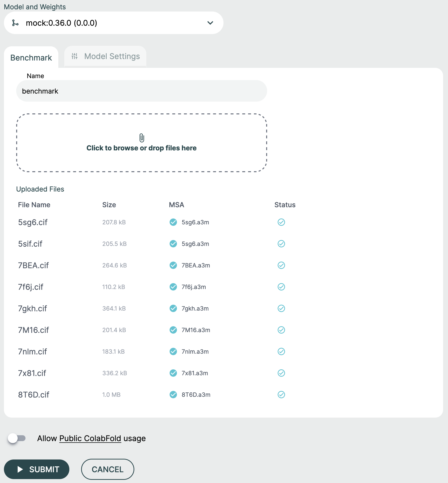The width and height of the screenshot is (448, 483).
Task: Click the MSA checkmark for 7BEA.a3m
Action: pyautogui.click(x=173, y=265)
